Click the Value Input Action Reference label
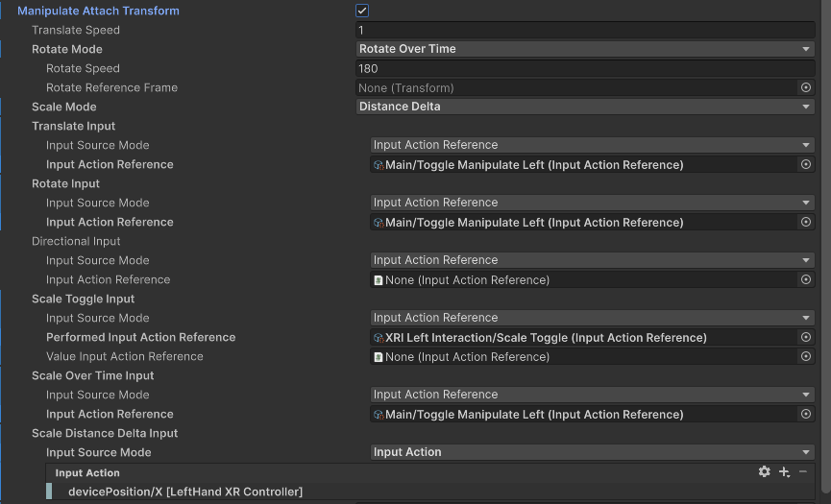 point(124,357)
